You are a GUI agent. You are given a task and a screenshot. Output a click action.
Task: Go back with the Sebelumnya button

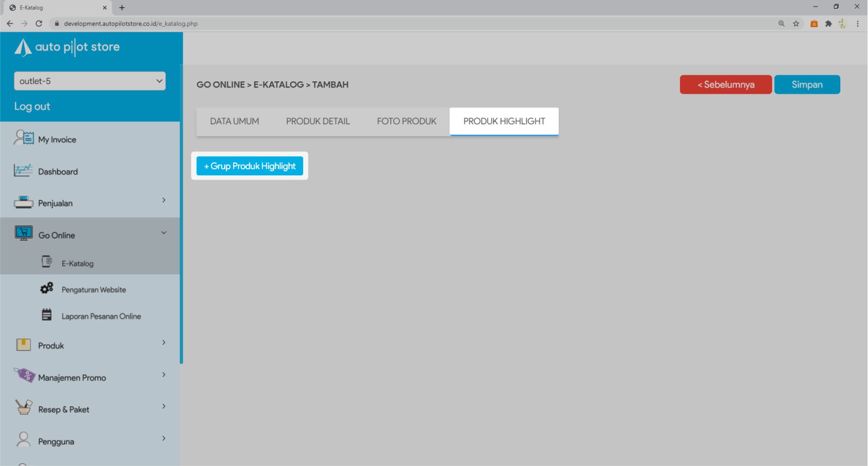tap(725, 85)
